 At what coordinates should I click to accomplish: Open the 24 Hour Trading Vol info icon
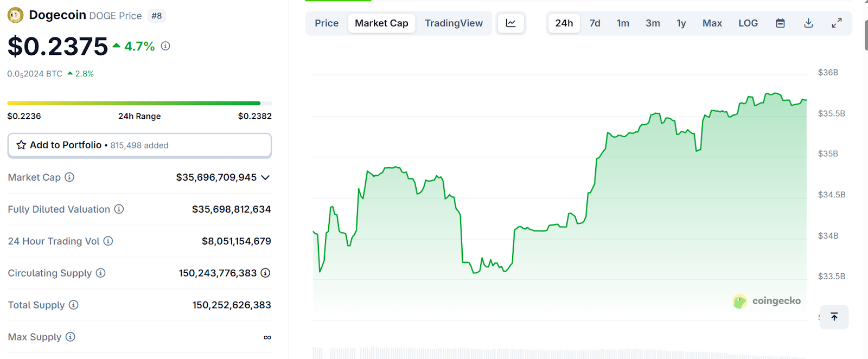click(108, 241)
